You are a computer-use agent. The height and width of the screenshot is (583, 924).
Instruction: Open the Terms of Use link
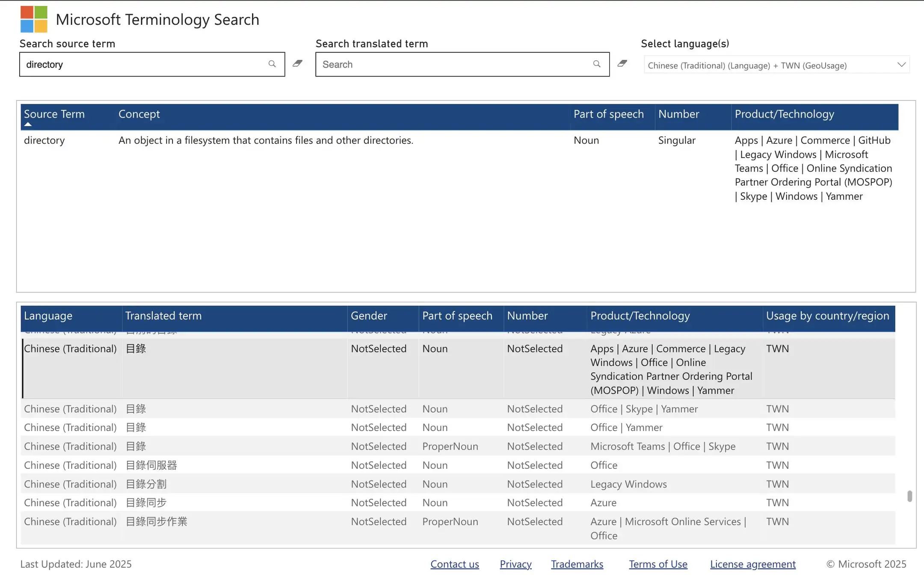tap(658, 564)
